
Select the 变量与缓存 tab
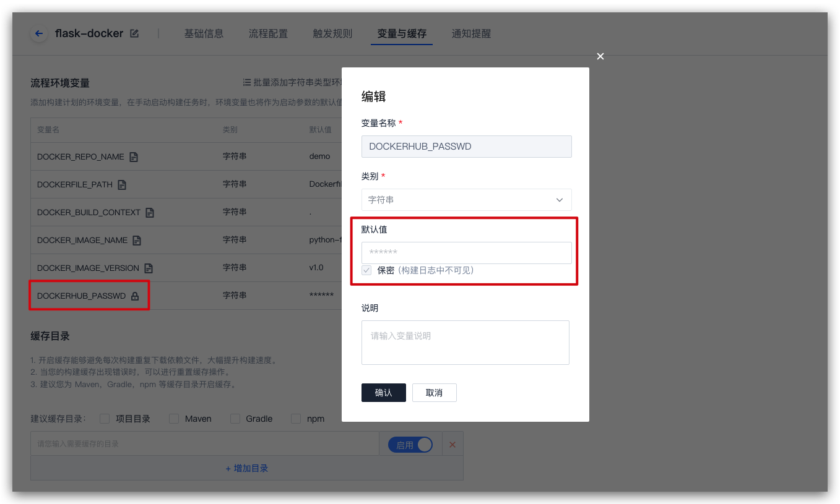[x=402, y=33]
